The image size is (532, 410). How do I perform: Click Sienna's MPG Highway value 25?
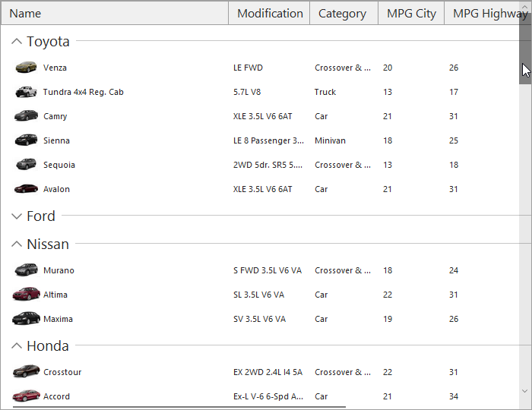(454, 140)
